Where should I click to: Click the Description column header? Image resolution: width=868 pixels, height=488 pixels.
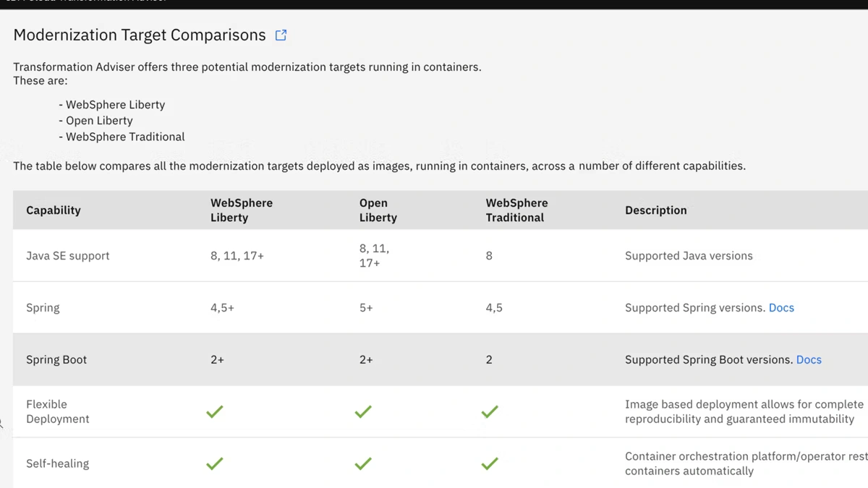[655, 210]
